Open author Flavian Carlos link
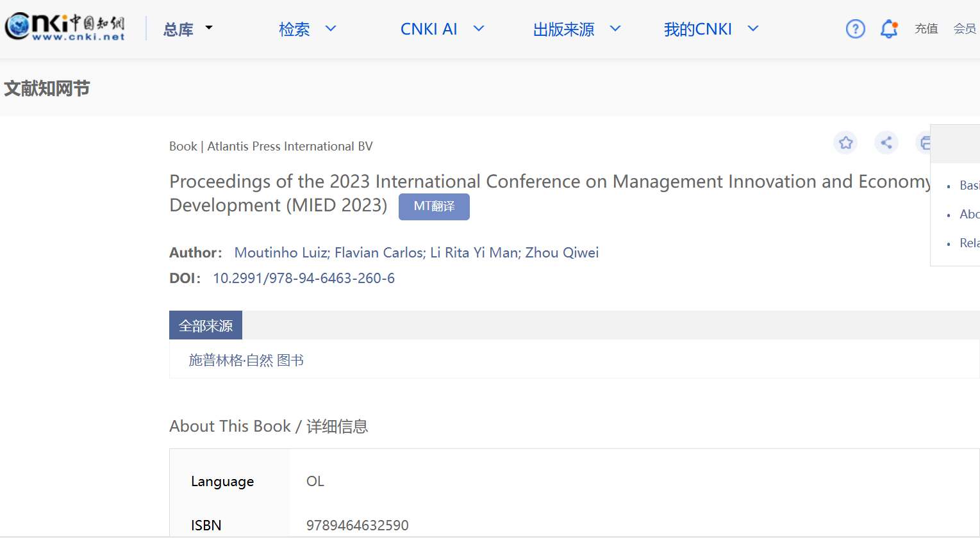The width and height of the screenshot is (980, 538). tap(379, 253)
